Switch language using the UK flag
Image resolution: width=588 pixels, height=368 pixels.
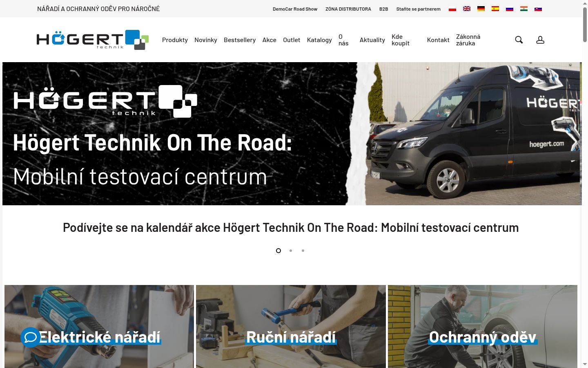(x=467, y=9)
